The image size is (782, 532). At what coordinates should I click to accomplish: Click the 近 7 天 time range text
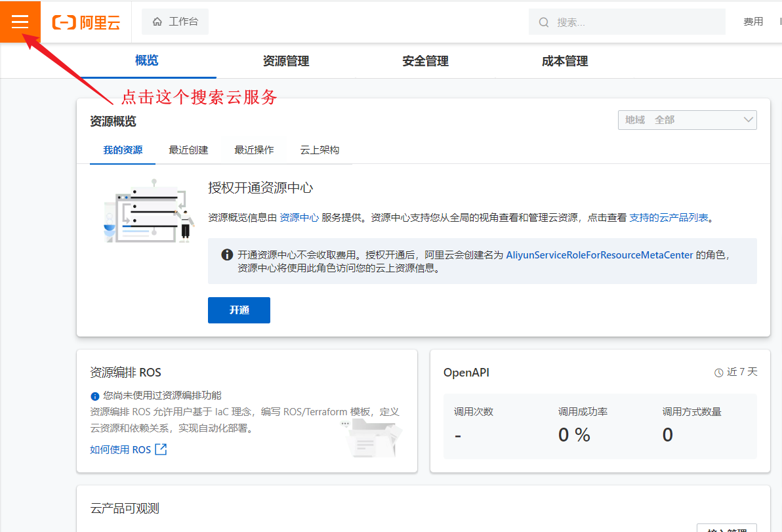tap(742, 372)
